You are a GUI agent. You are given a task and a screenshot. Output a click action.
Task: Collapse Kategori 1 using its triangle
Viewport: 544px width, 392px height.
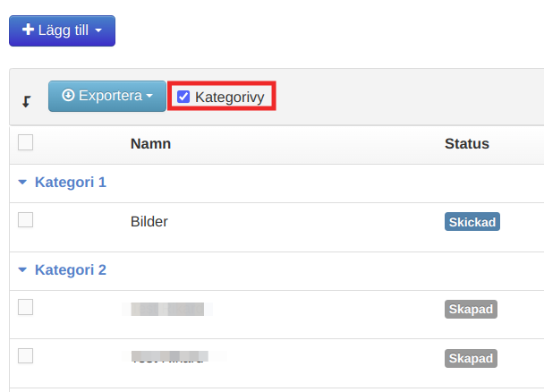pos(22,183)
